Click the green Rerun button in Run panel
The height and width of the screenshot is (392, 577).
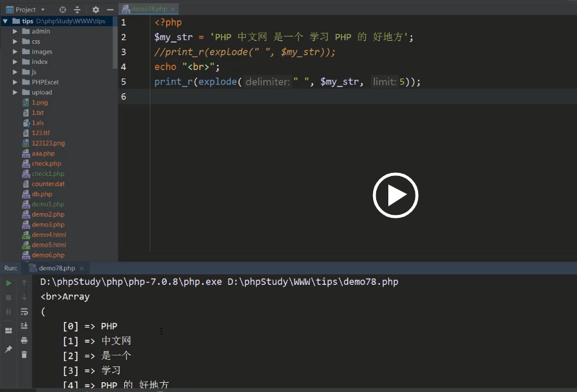(9, 283)
